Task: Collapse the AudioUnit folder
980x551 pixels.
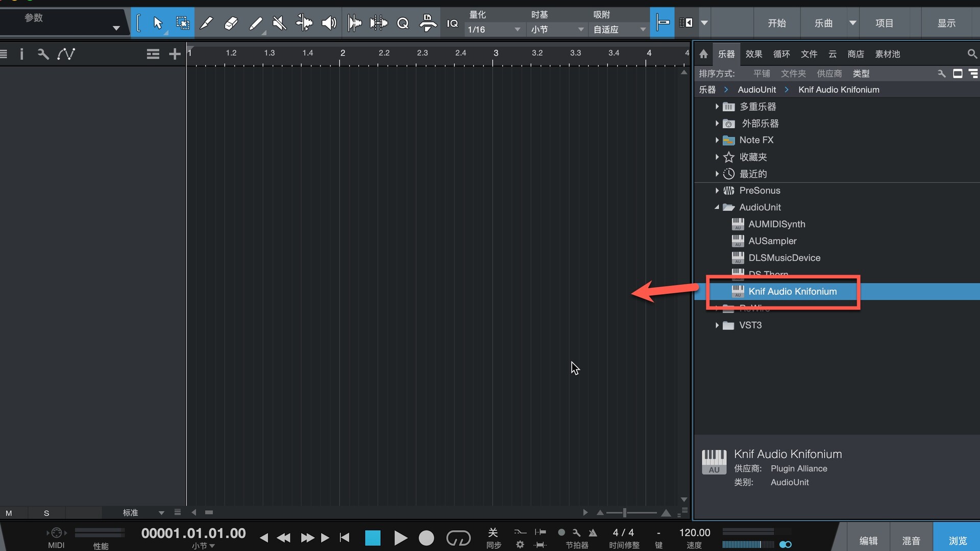Action: pyautogui.click(x=717, y=207)
